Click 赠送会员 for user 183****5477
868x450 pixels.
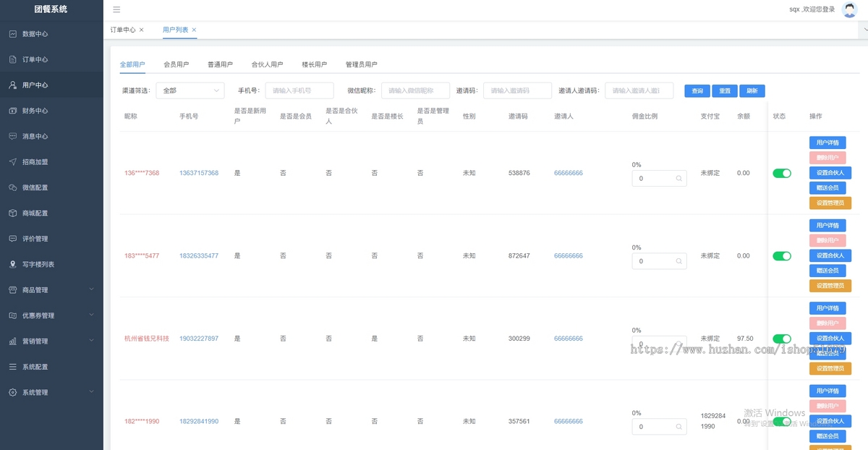827,271
